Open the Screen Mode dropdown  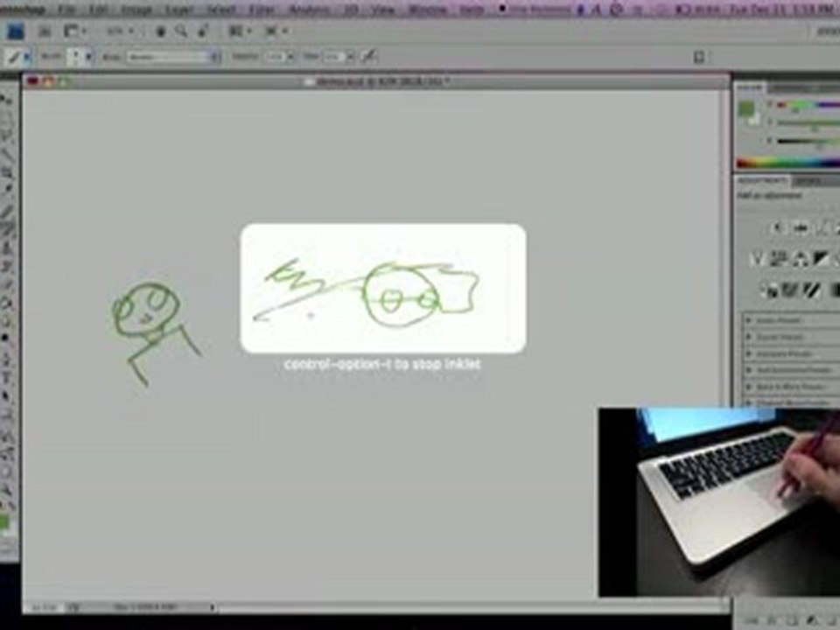point(276,31)
